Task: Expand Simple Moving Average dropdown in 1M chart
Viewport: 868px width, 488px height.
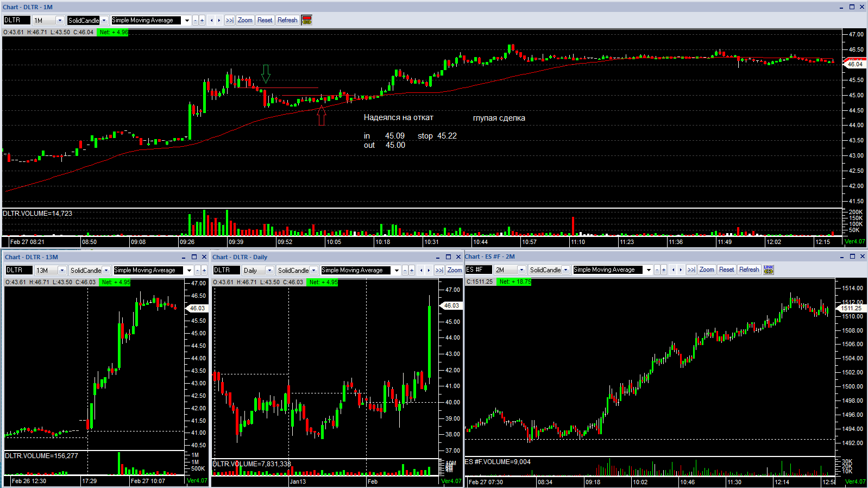Action: [187, 20]
